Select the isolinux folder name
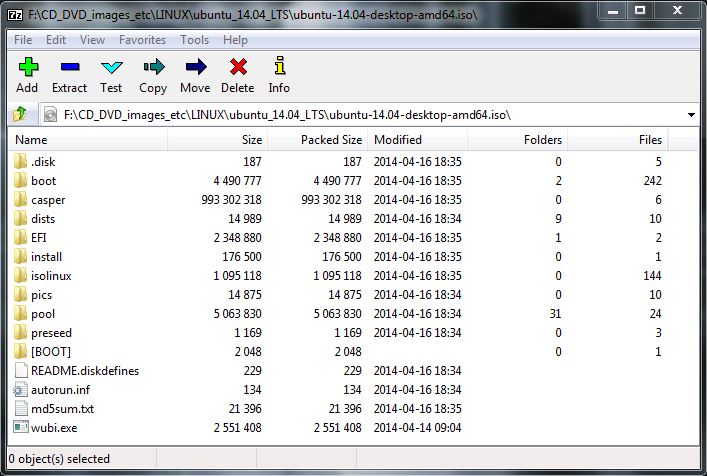Image resolution: width=707 pixels, height=476 pixels. pyautogui.click(x=51, y=275)
